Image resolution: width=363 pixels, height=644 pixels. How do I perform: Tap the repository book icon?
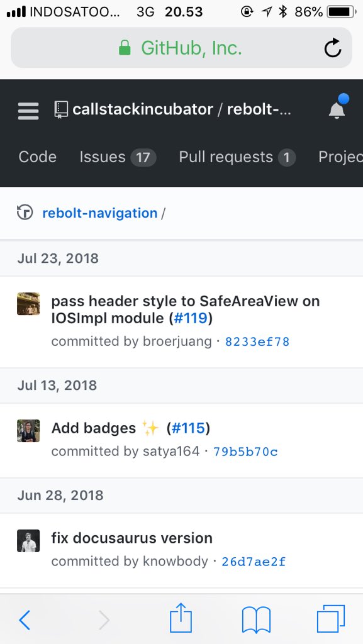61,110
